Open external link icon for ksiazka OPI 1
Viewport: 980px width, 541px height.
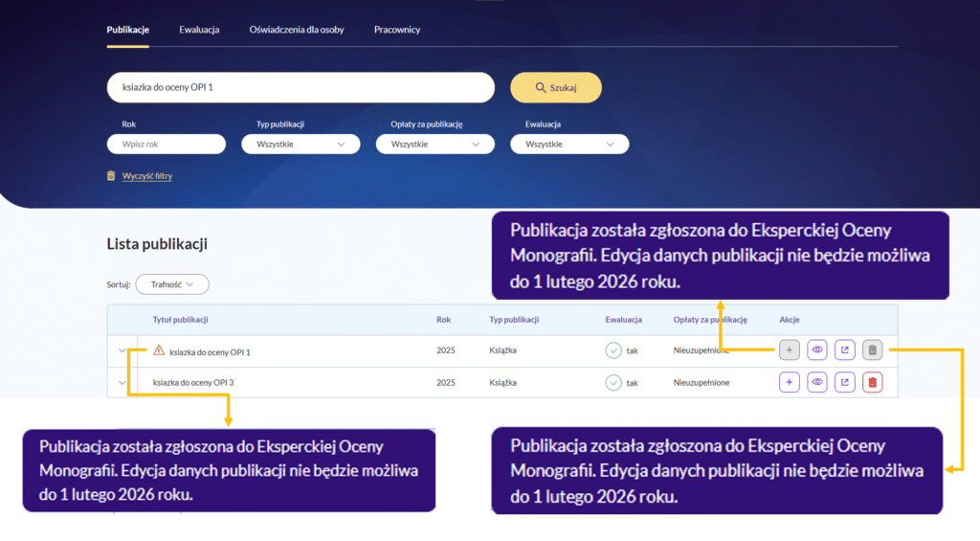[x=845, y=350]
